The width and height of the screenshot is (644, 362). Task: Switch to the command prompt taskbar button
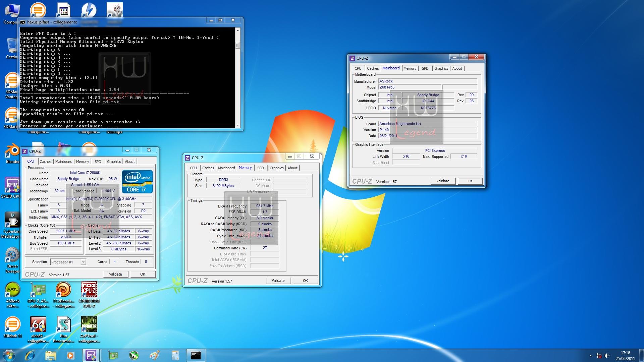coord(196,355)
